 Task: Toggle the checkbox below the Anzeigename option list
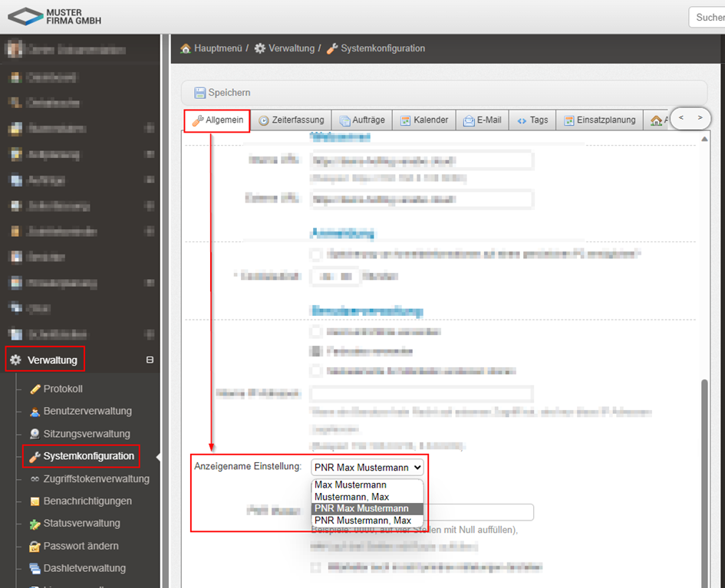point(316,567)
